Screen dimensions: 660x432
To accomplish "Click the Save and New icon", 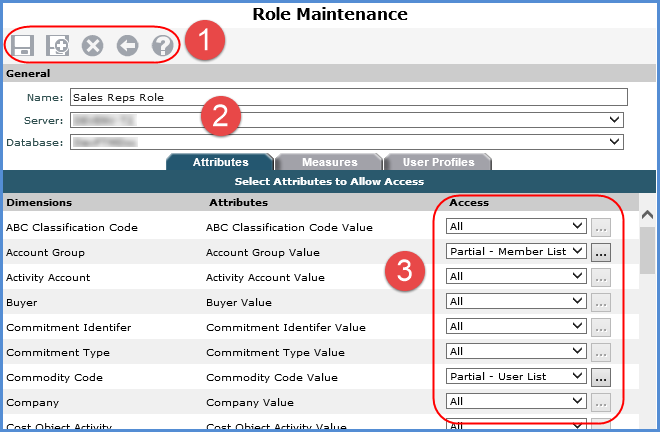I will click(58, 45).
